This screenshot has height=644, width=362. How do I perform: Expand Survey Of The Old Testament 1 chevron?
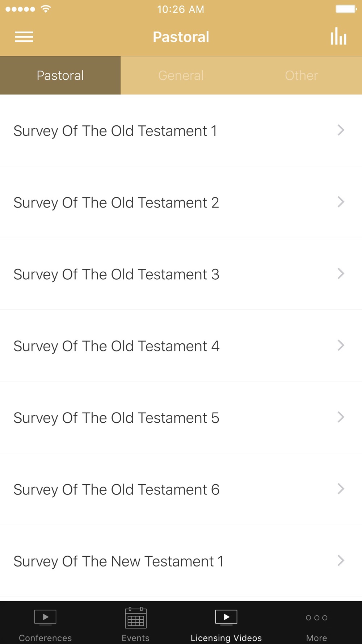[341, 130]
